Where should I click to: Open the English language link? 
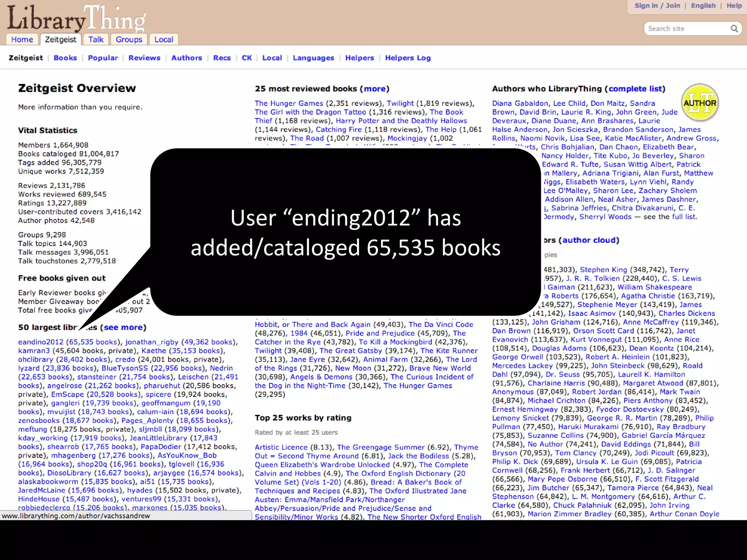tap(703, 5)
